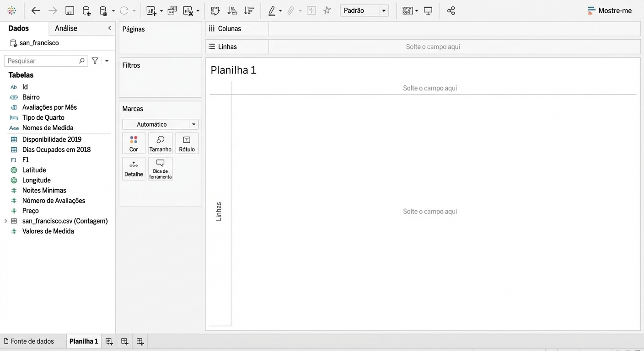Screen dimensions: 644x351
Task: Switch to the Análise tab
Action: [x=66, y=28]
